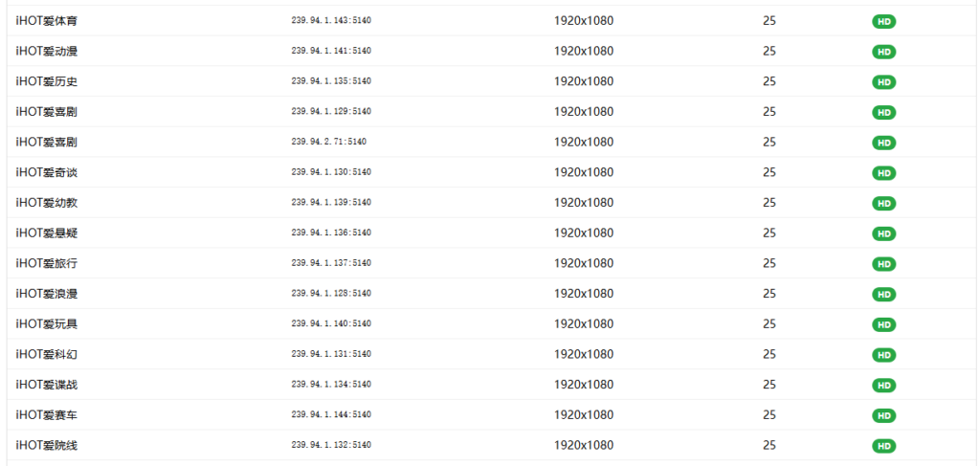Select the iHOT爱幼教 channel name

46,203
